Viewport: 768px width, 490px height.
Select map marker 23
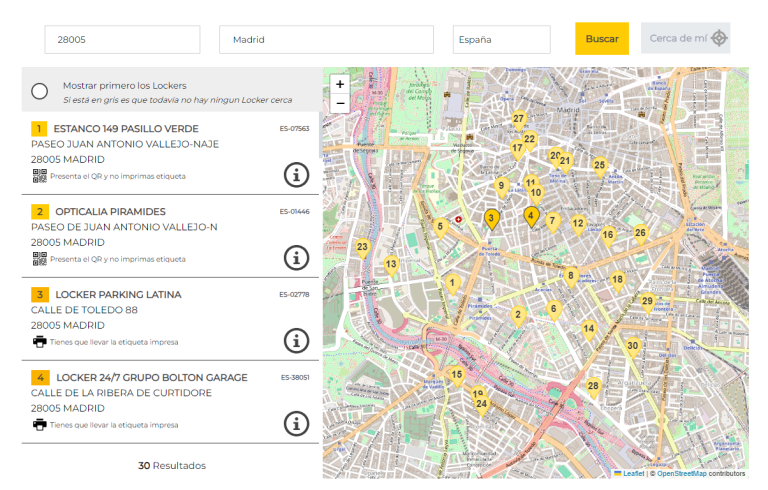point(362,248)
